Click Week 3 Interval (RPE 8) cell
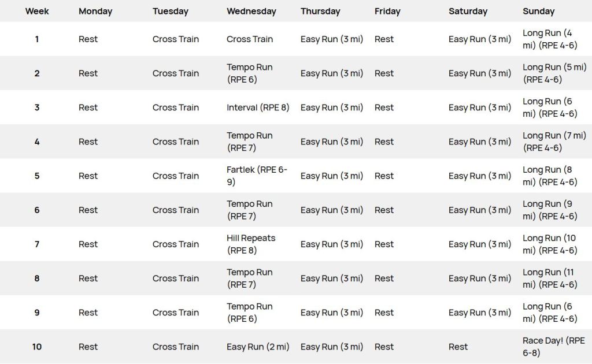The width and height of the screenshot is (592, 364). point(258,107)
